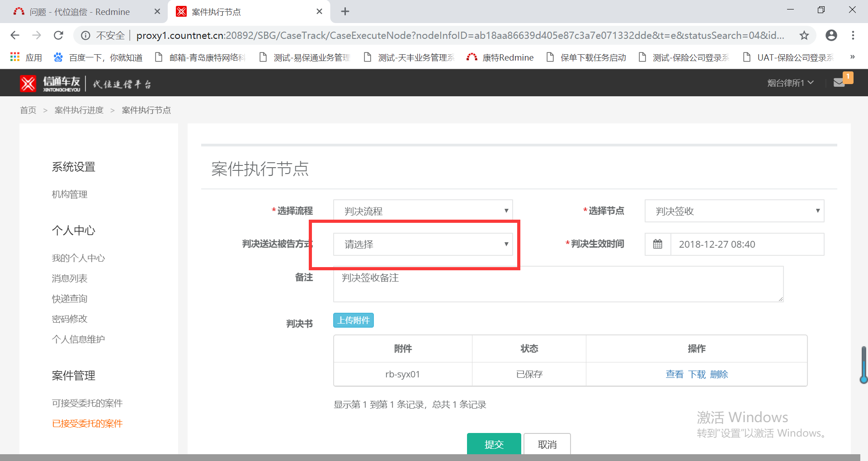Click the rb-syx01 attachment name cell
The height and width of the screenshot is (461, 868).
pyautogui.click(x=403, y=374)
